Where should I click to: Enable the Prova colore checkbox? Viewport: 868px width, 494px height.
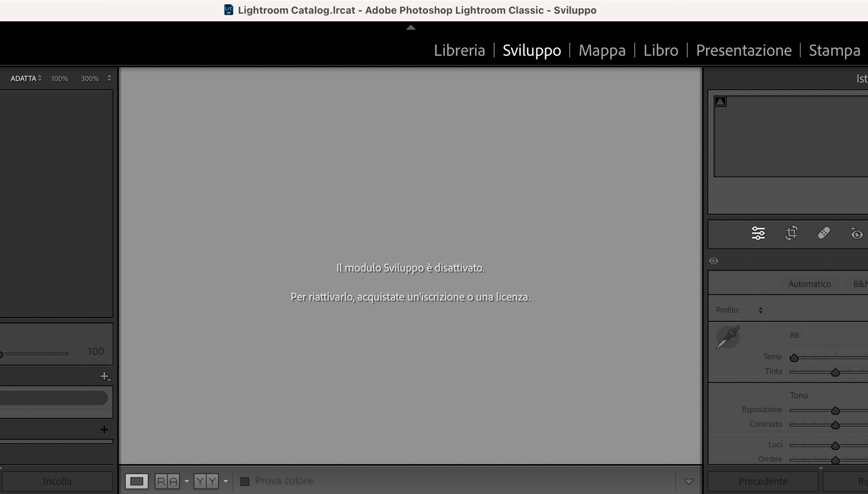coord(245,482)
